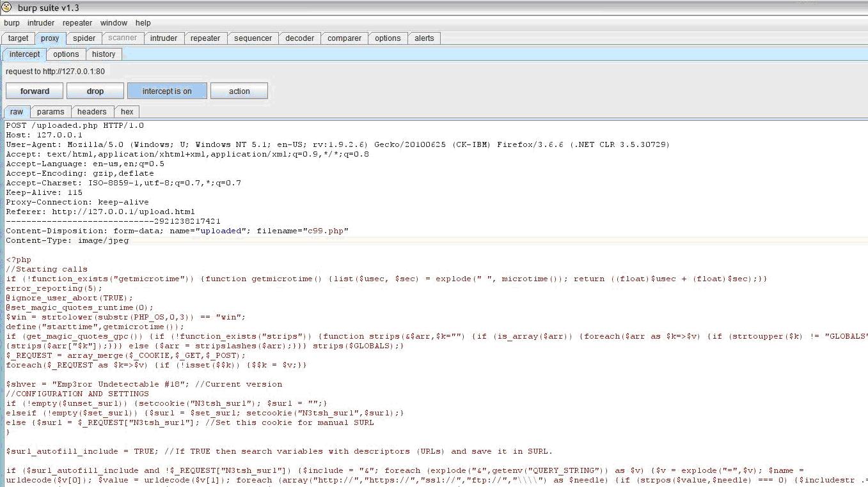Click the '$shver = "Emp3ror Undetectable' line
The width and height of the screenshot is (868, 487).
click(x=144, y=384)
